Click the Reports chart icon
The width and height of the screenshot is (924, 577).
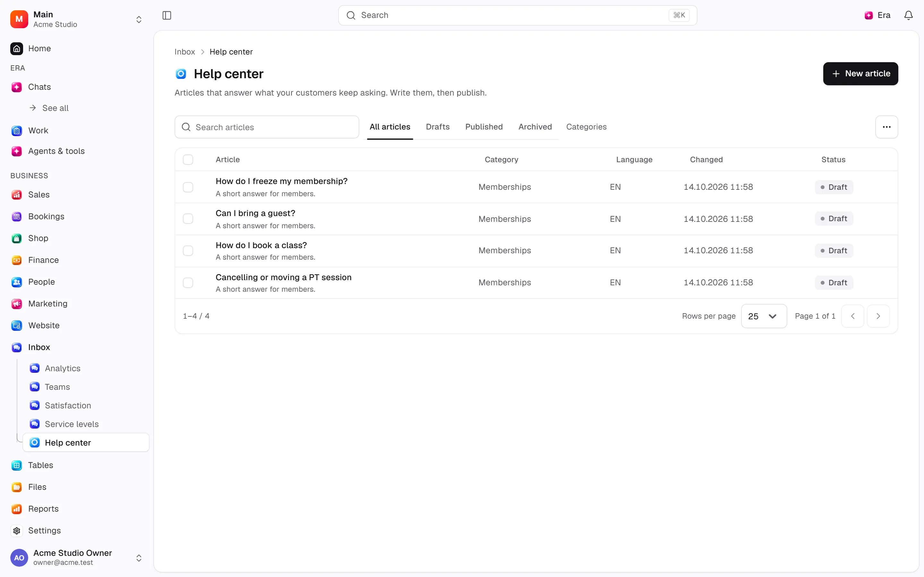click(16, 509)
